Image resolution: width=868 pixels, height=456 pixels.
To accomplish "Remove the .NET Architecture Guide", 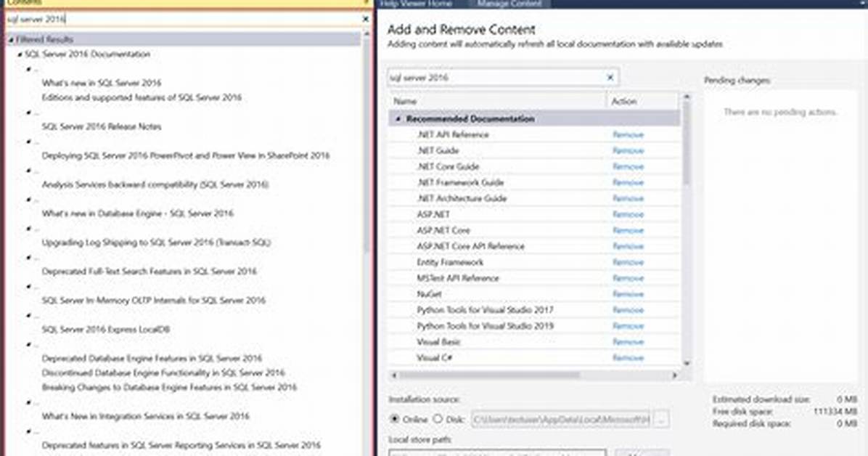I will coord(628,198).
